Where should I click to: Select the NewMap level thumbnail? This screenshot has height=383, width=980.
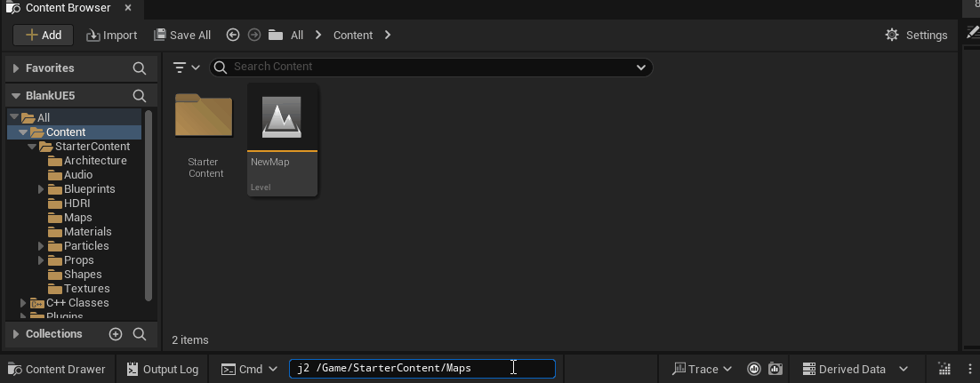point(283,140)
